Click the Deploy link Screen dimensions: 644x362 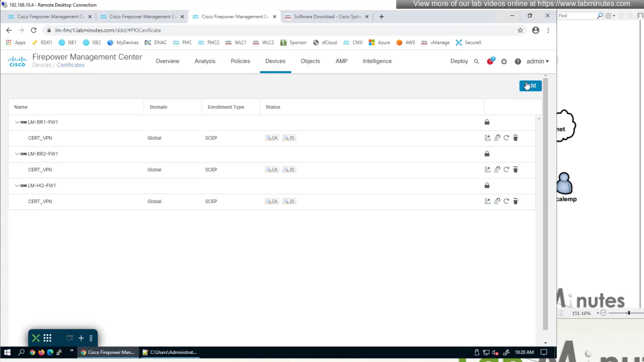(459, 61)
